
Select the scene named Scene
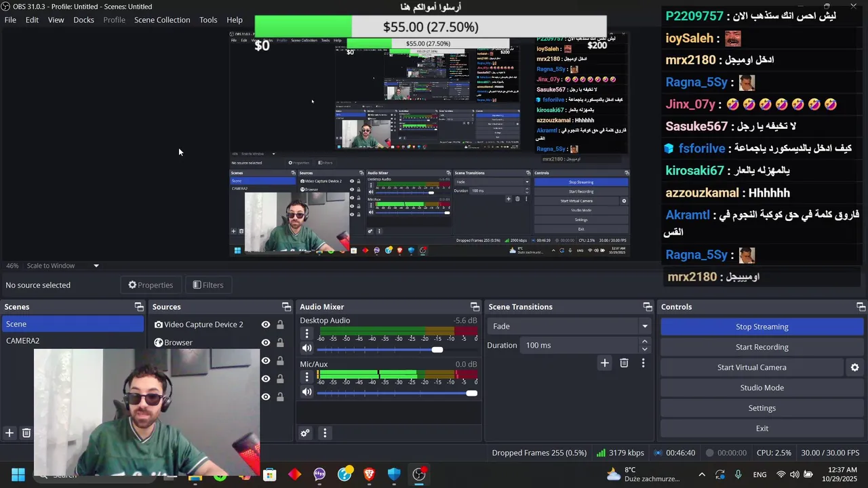pyautogui.click(x=73, y=324)
